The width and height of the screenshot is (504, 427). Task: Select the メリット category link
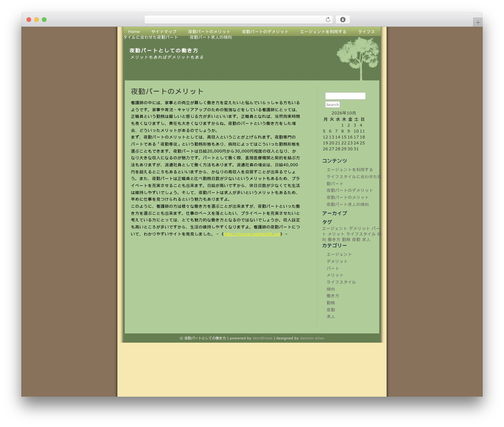coord(335,275)
